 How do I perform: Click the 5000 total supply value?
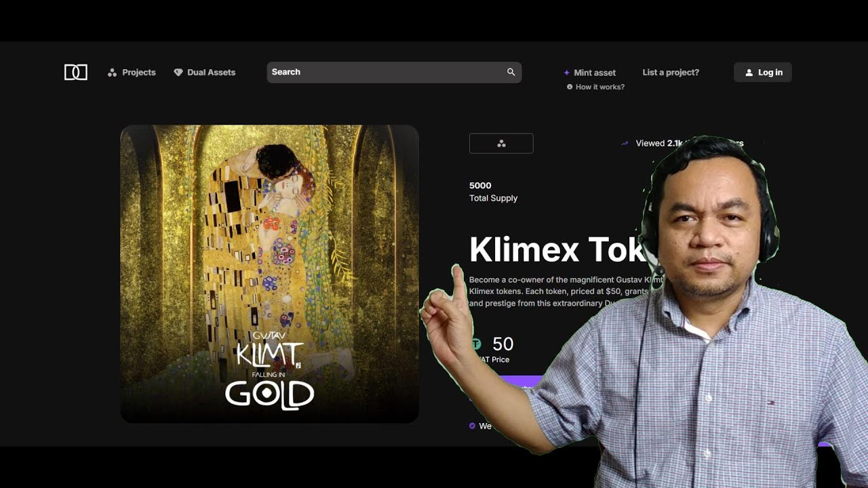(480, 185)
